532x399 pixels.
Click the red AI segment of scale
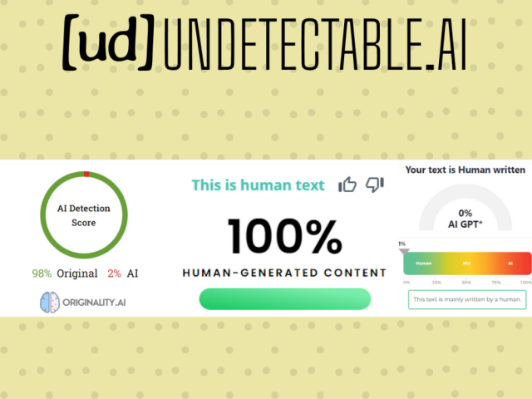click(509, 264)
